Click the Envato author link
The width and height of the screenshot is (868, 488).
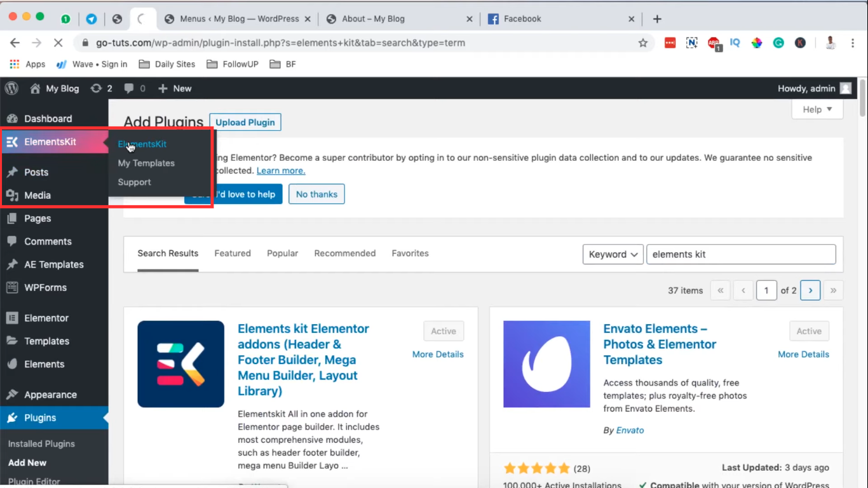pos(630,431)
